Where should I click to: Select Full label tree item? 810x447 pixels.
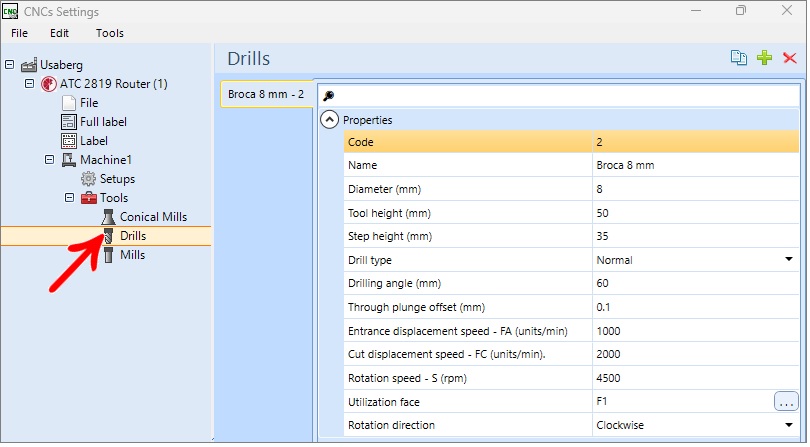103,122
